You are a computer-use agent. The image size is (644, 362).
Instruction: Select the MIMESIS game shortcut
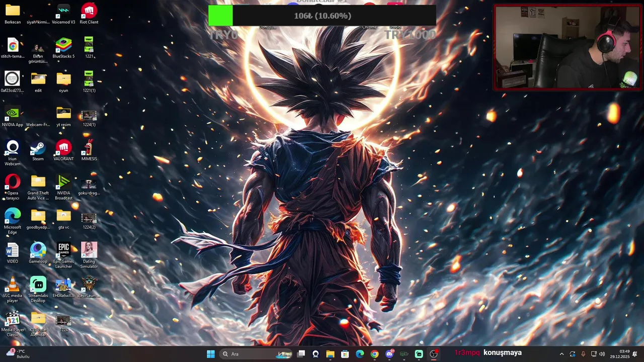tap(89, 150)
